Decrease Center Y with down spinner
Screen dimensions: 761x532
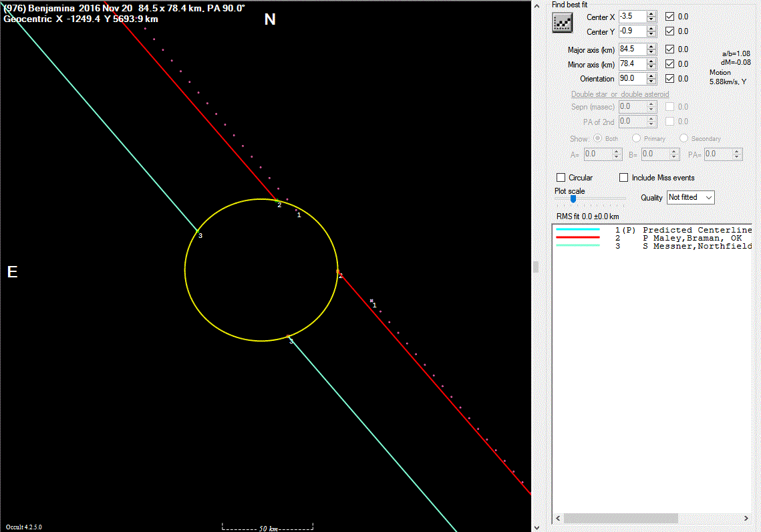[x=651, y=34]
